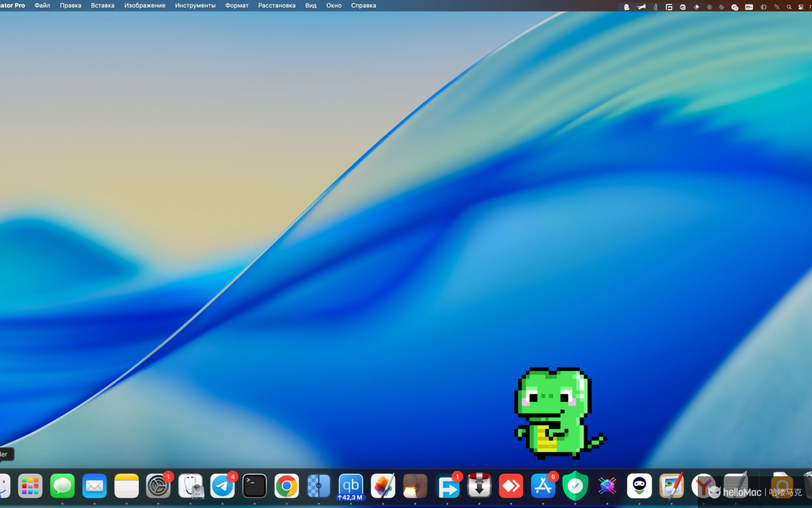Open Mail from the Dock

coord(95,486)
